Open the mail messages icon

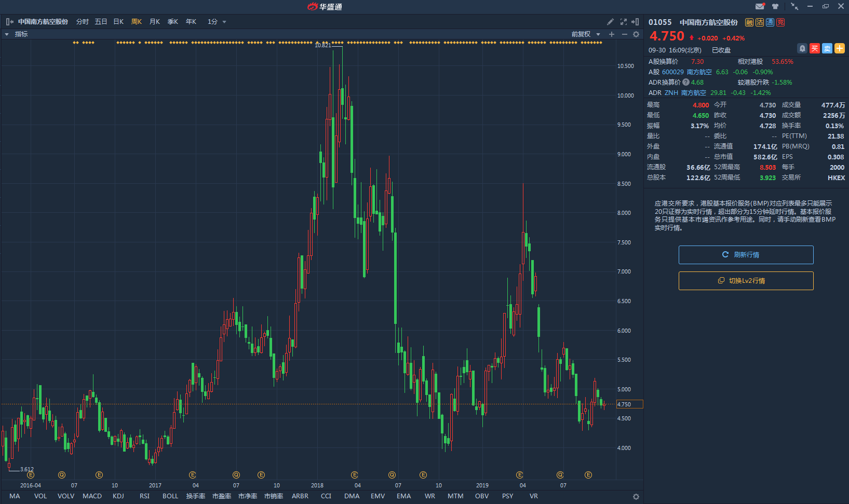point(760,6)
